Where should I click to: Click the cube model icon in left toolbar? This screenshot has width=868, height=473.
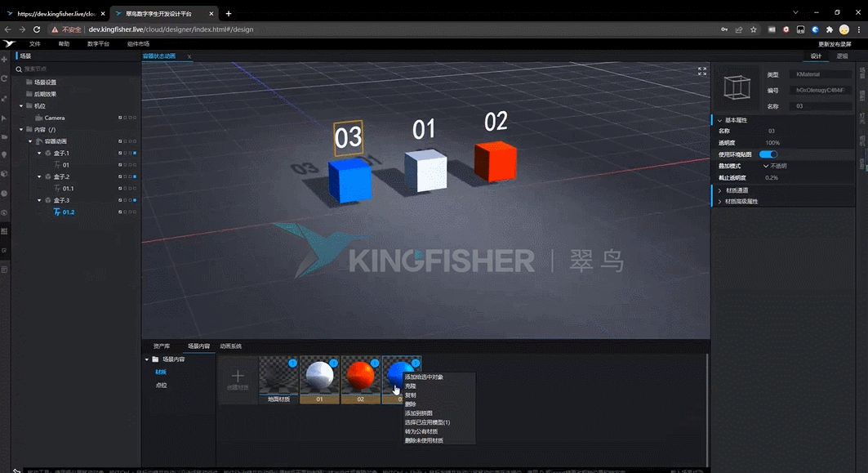(4, 174)
